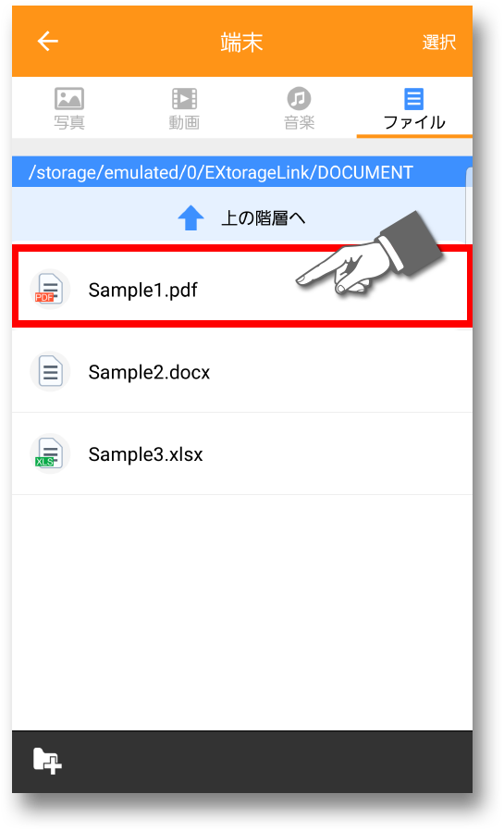504x831 pixels.
Task: Click the blue up arrow icon
Action: 191,217
